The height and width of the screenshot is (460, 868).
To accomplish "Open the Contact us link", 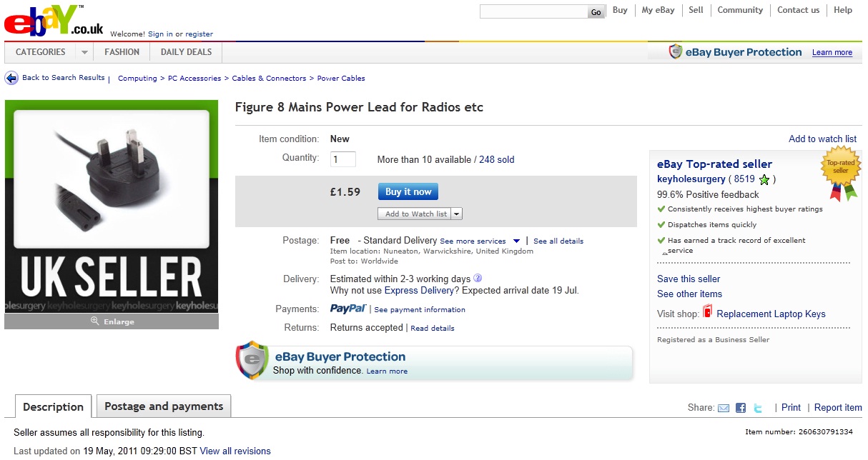I will pos(798,10).
